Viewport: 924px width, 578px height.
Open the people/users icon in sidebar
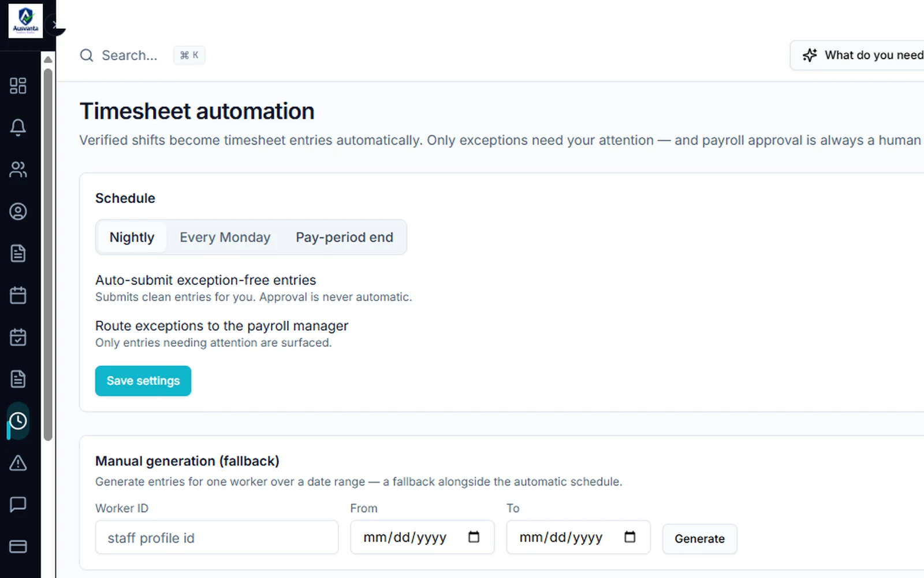pyautogui.click(x=18, y=169)
